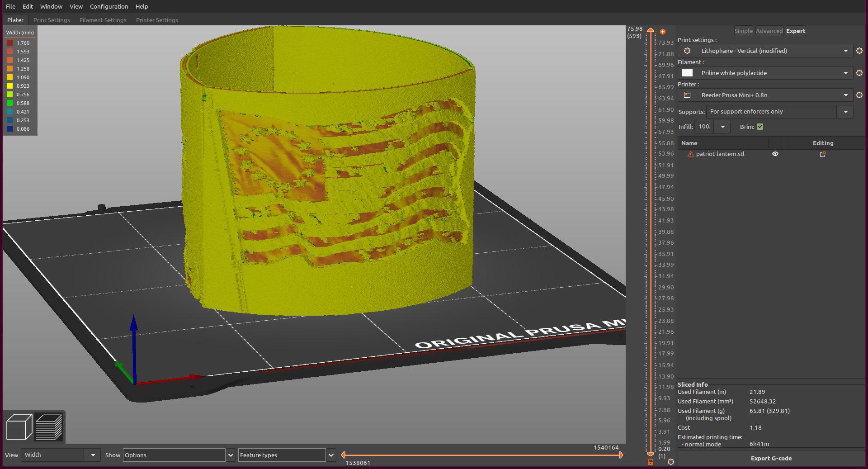868x469 pixels.
Task: Click the editing icon for patriot-lantern.stl
Action: pos(823,154)
